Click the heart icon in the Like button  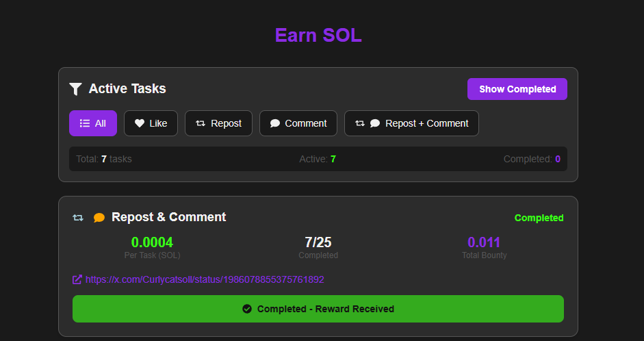pos(140,123)
